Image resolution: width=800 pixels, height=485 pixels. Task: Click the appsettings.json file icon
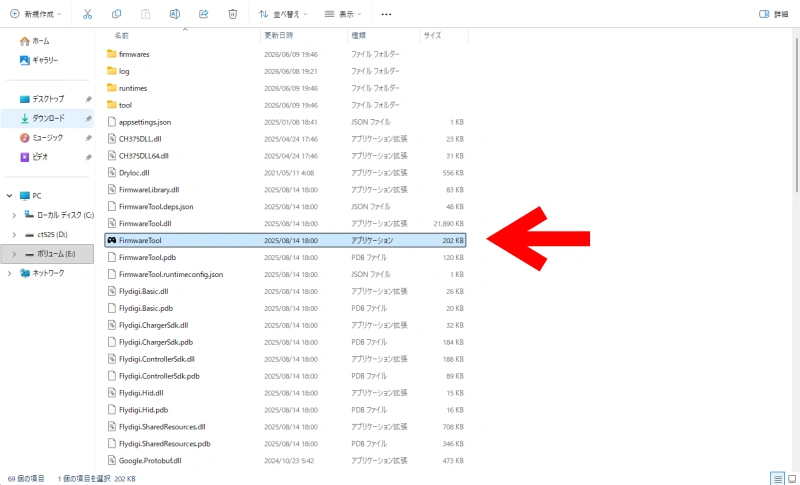[x=112, y=122]
